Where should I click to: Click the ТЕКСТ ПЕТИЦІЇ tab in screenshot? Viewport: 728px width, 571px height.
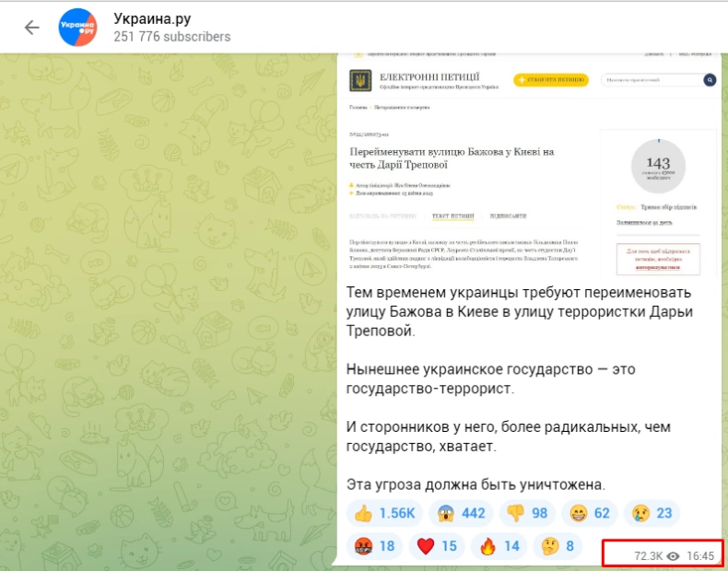pyautogui.click(x=452, y=216)
